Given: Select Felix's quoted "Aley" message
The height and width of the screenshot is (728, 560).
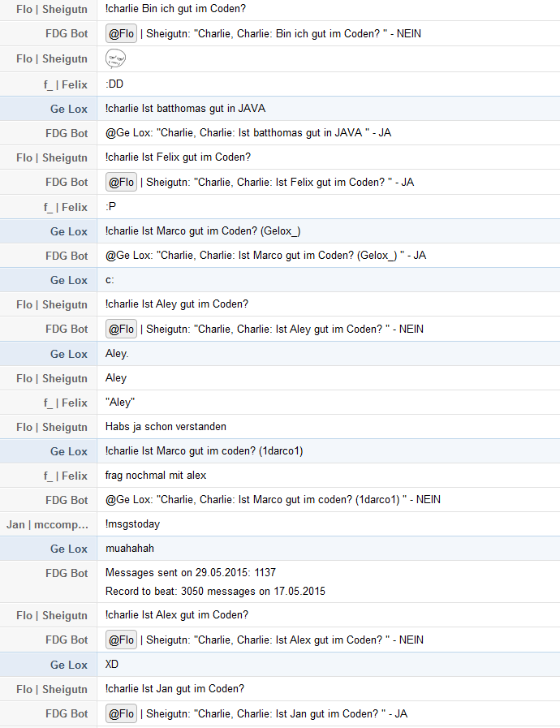Looking at the screenshot, I should coord(120,402).
